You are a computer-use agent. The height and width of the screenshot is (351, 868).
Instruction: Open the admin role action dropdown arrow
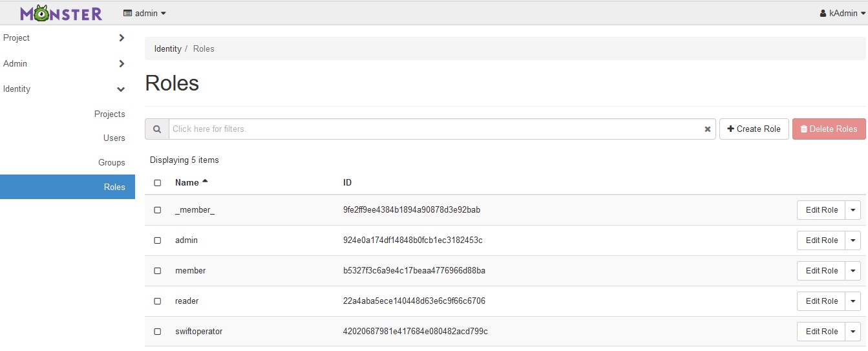[853, 240]
